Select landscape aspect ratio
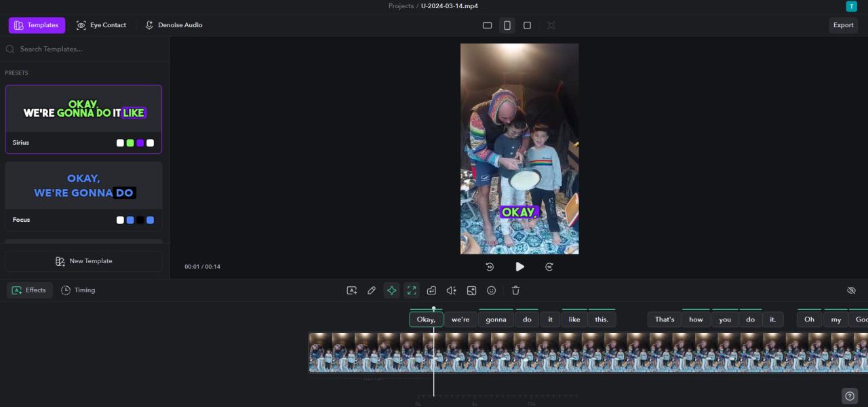The image size is (868, 407). click(487, 25)
